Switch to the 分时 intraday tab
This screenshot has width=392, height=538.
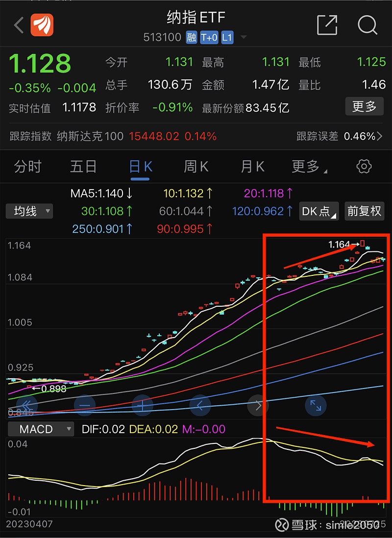pyautogui.click(x=27, y=166)
